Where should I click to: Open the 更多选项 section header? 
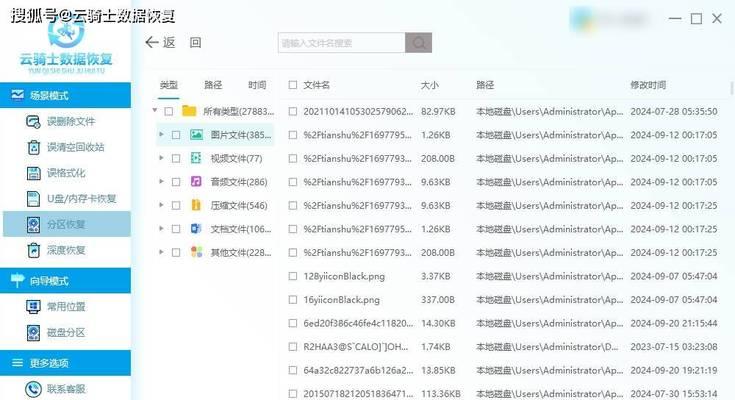pyautogui.click(x=66, y=363)
